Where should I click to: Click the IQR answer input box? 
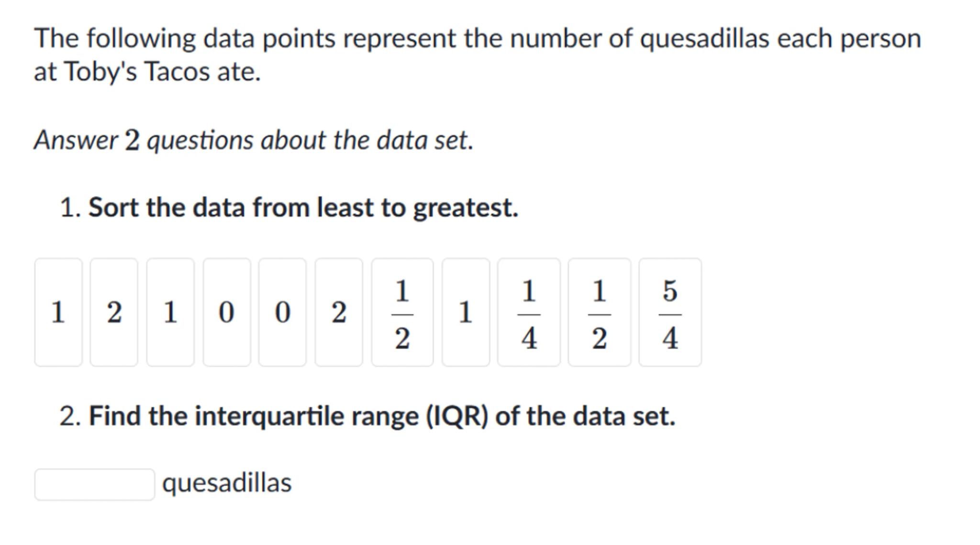[94, 484]
